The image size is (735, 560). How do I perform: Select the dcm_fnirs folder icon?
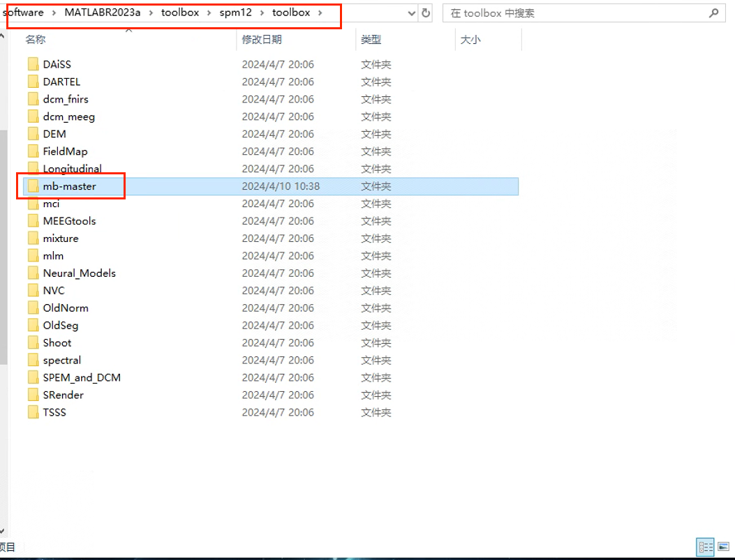pos(33,99)
